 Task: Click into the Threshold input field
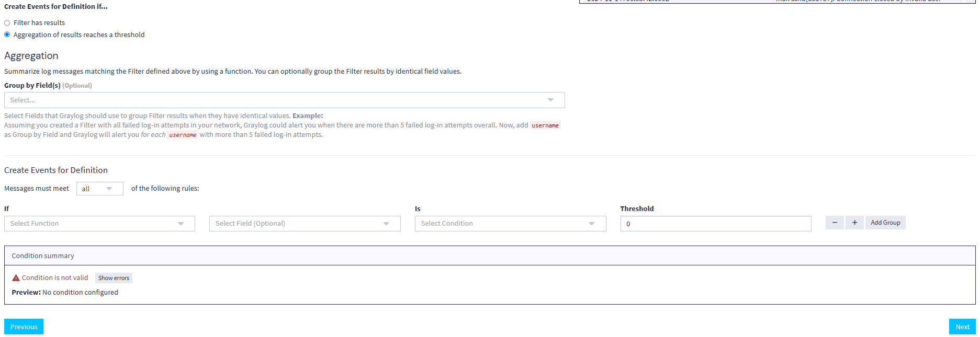[715, 224]
